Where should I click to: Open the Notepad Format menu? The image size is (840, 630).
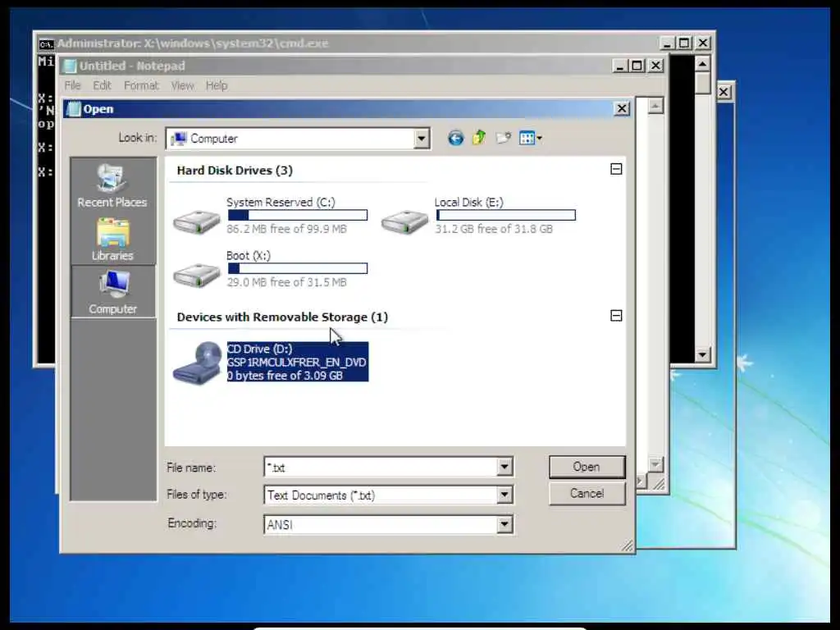(141, 85)
